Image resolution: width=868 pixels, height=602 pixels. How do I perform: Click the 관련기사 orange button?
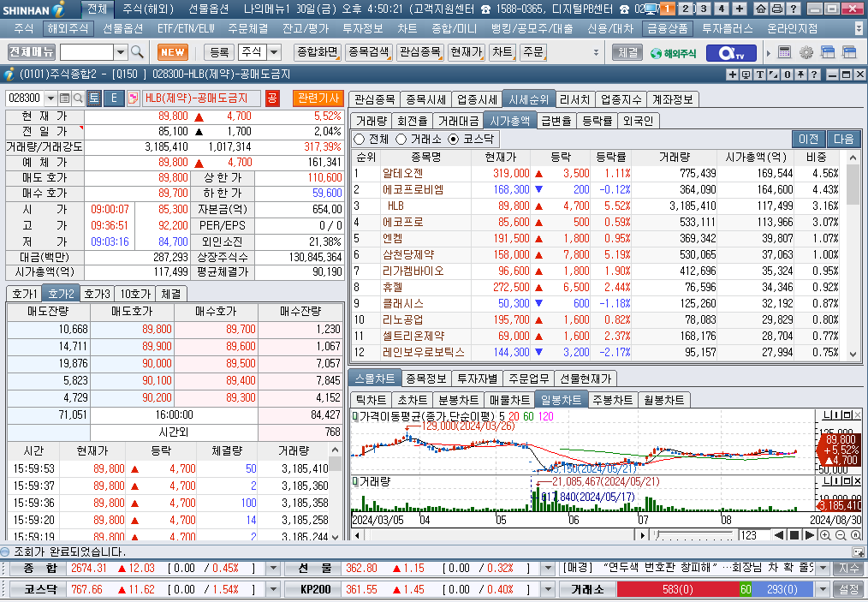click(x=318, y=98)
